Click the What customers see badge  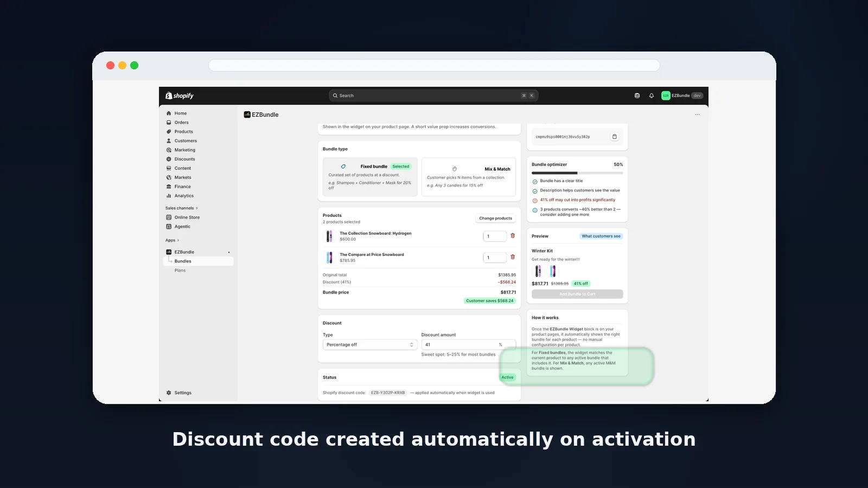601,236
